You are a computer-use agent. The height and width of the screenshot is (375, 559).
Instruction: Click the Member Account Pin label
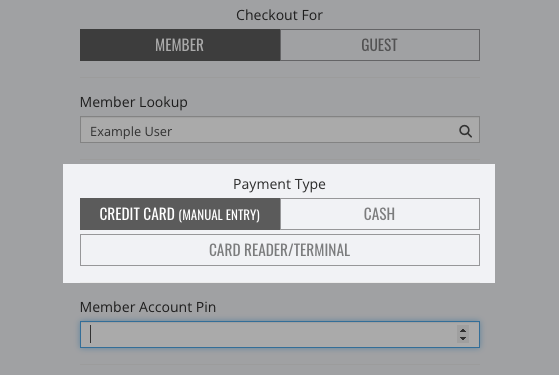[148, 307]
